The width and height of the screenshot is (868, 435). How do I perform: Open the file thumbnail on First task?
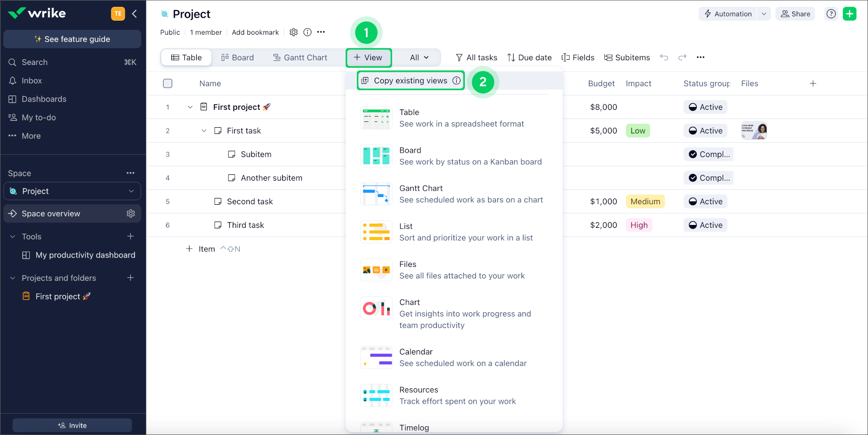click(754, 131)
